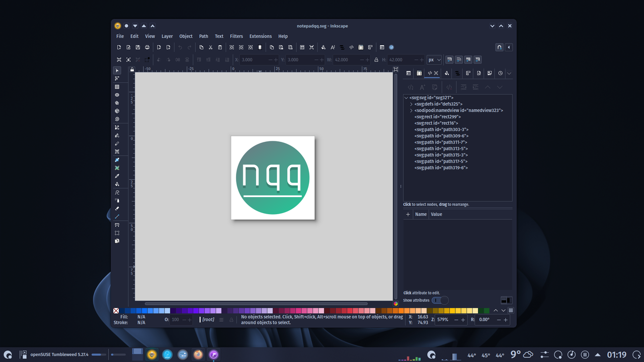This screenshot has height=362, width=644.
Task: Click the Cut scissors icon
Action: point(211,47)
